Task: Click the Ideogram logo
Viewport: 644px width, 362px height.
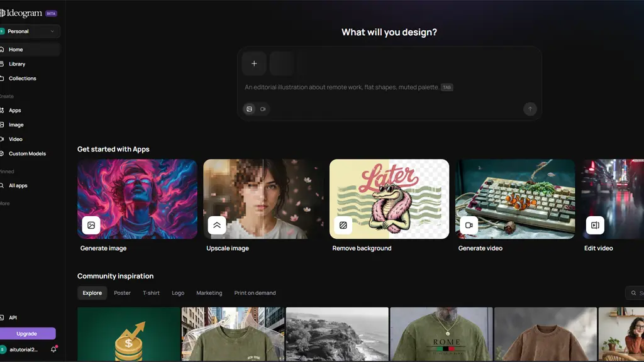Action: [x=21, y=13]
